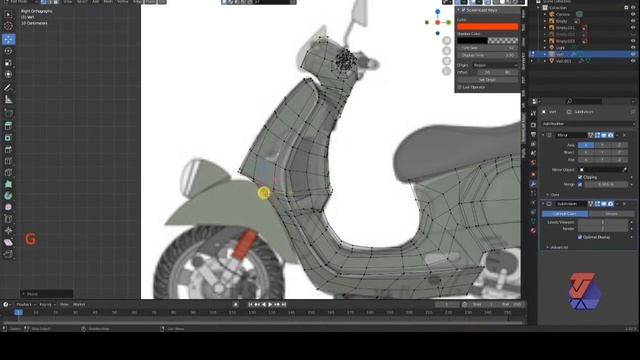The height and width of the screenshot is (360, 640).
Task: Open the Render properties tab
Action: 533,125
